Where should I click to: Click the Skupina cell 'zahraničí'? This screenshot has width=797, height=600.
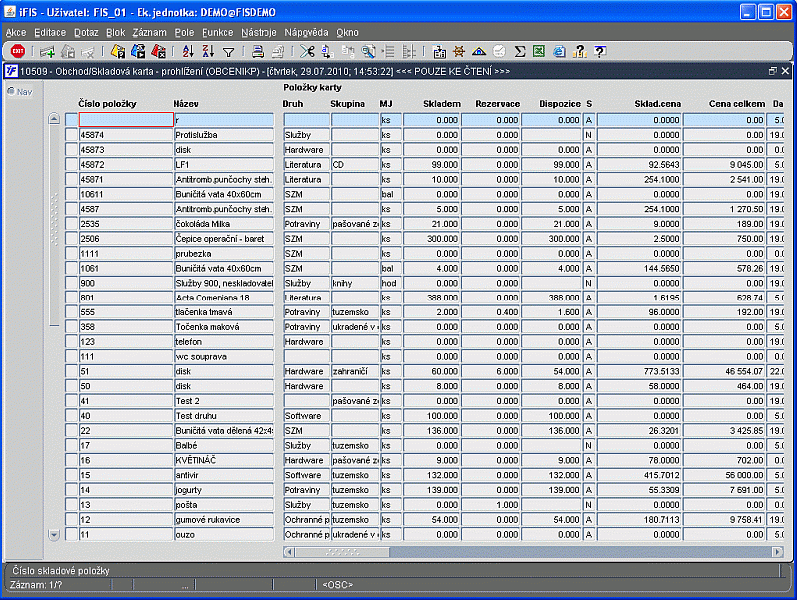[x=355, y=371]
